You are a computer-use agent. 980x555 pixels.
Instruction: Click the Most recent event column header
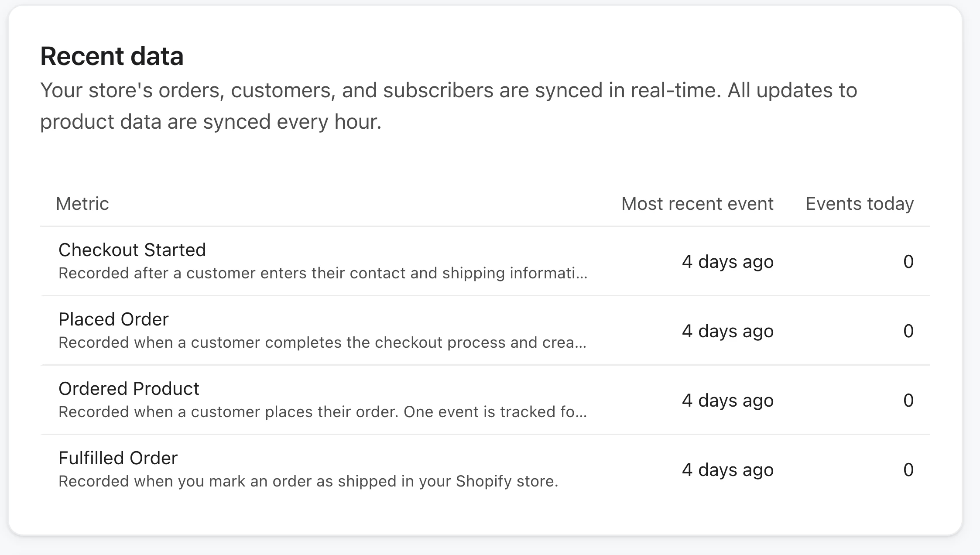pyautogui.click(x=697, y=204)
